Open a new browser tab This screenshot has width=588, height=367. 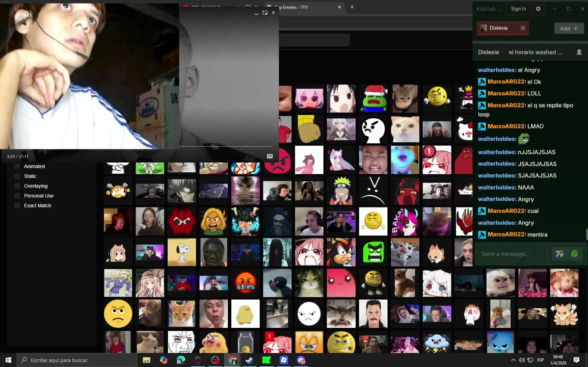click(352, 7)
